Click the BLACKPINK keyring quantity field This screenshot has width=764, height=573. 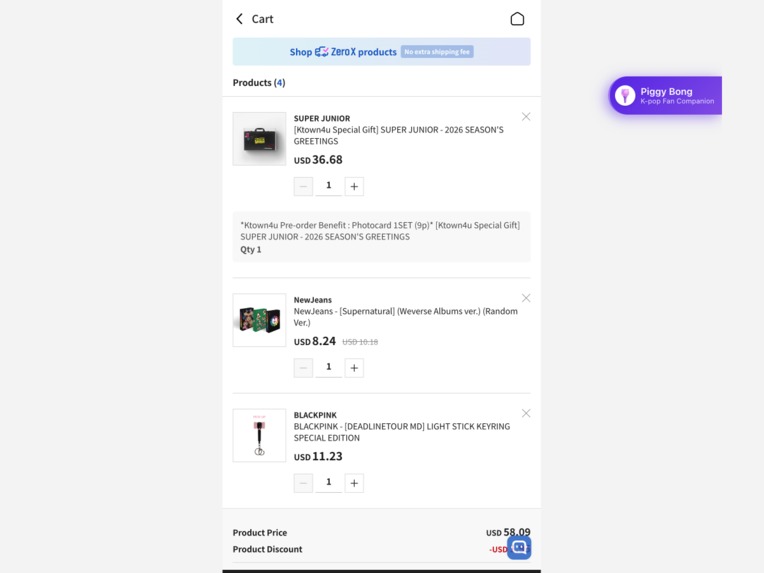329,483
